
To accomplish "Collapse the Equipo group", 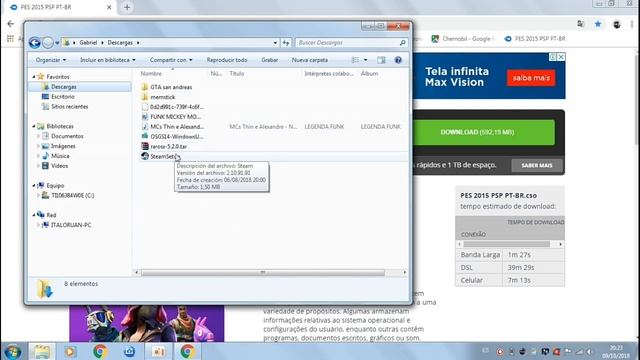I will [34, 186].
